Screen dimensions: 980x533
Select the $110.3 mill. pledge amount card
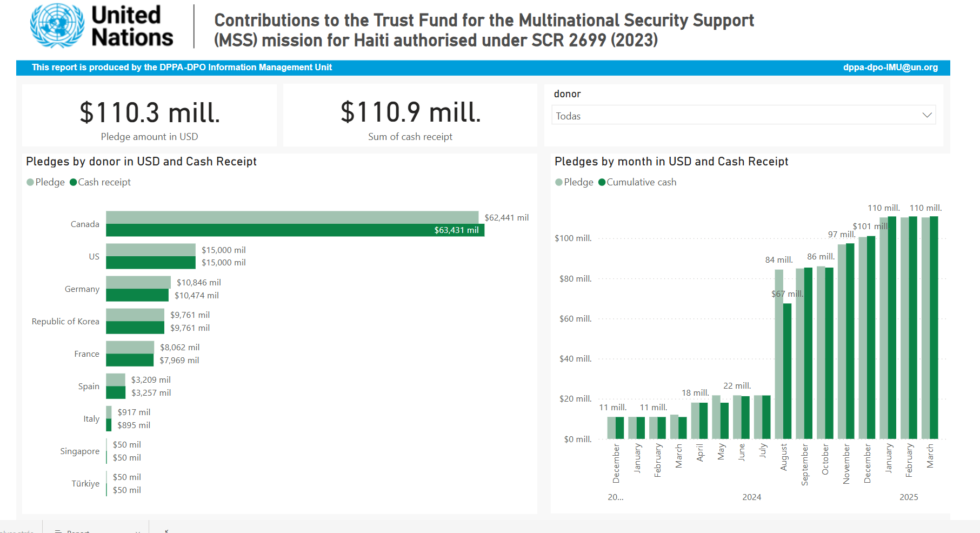(149, 116)
